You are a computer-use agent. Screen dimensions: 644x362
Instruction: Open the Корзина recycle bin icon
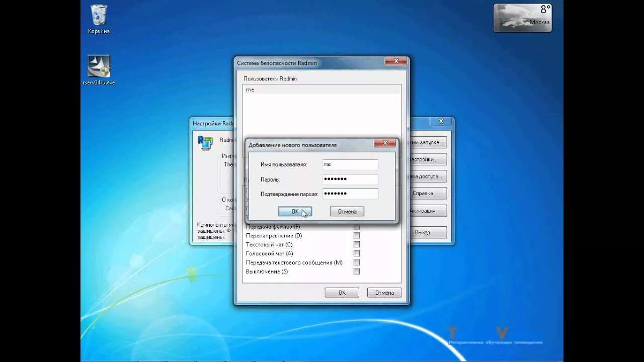[99, 19]
